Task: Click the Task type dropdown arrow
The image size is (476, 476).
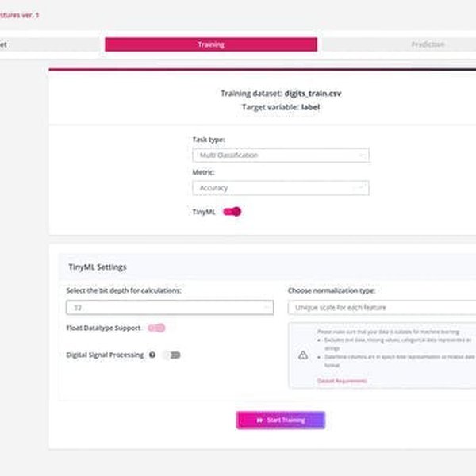Action: (x=363, y=155)
